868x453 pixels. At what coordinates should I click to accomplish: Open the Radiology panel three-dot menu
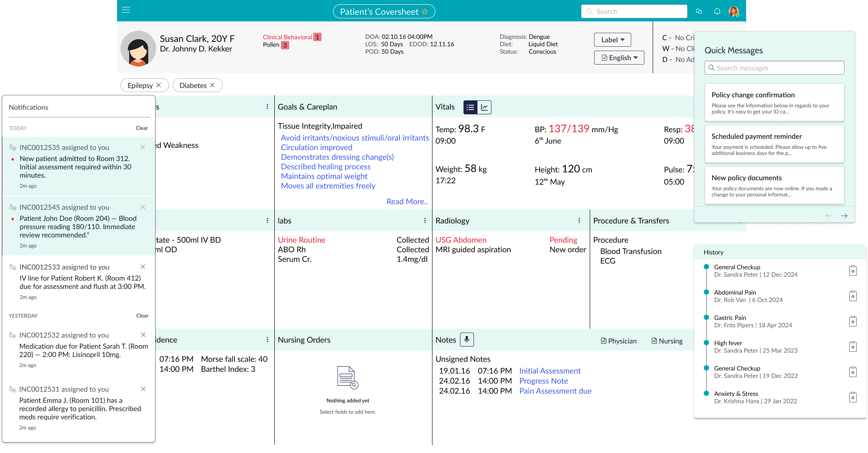(x=579, y=221)
